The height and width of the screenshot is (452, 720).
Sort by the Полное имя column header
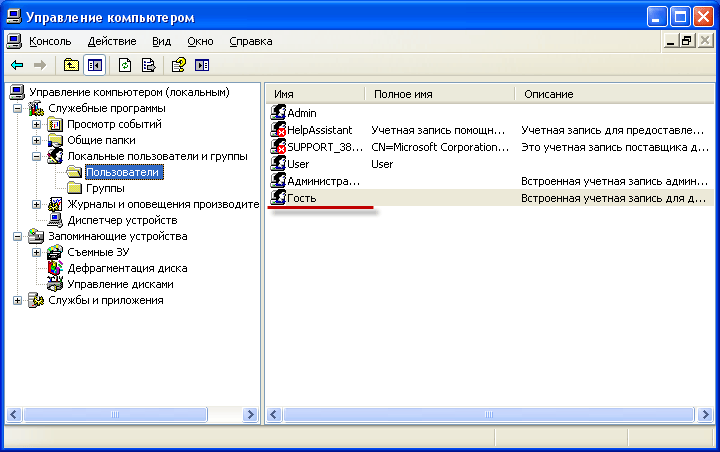(x=440, y=94)
